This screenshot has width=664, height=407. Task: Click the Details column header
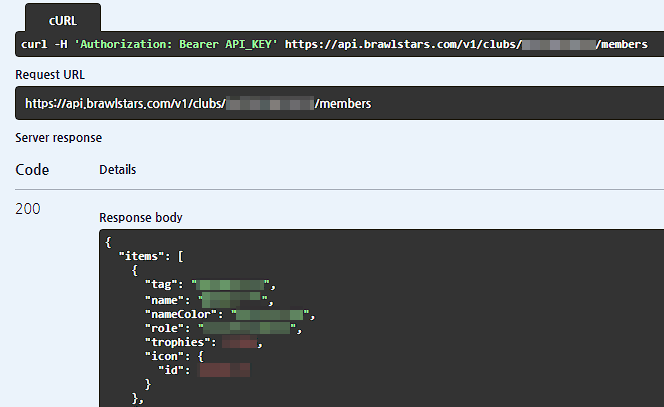pos(118,170)
